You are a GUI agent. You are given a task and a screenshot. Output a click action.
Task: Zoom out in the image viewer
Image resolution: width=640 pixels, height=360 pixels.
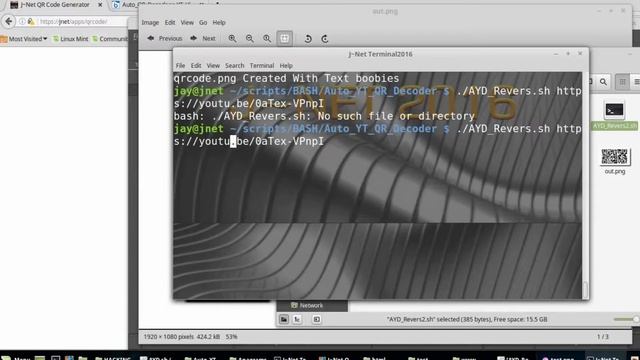coord(249,38)
